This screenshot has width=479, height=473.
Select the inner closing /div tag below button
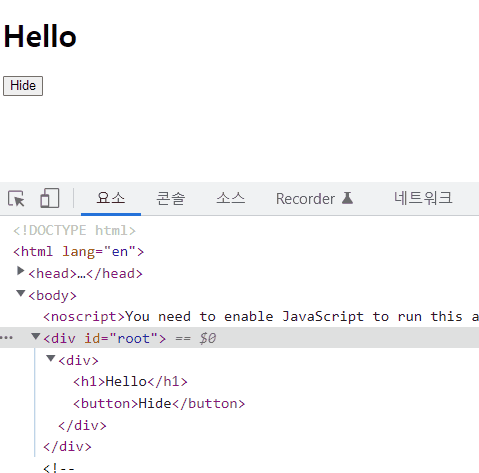click(82, 426)
